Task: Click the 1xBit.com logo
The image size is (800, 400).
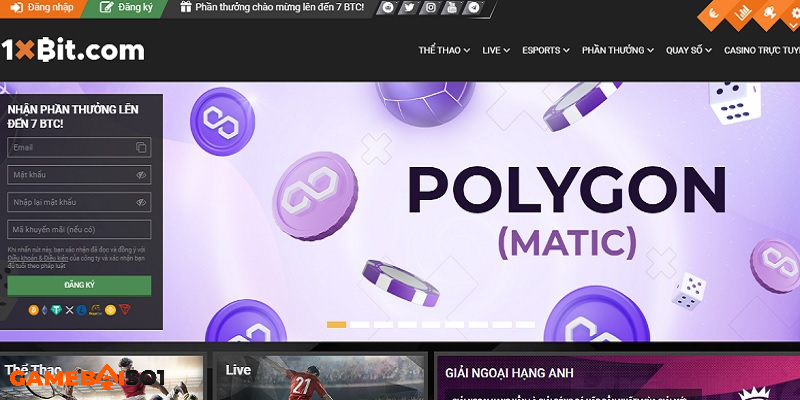Action: pyautogui.click(x=73, y=50)
